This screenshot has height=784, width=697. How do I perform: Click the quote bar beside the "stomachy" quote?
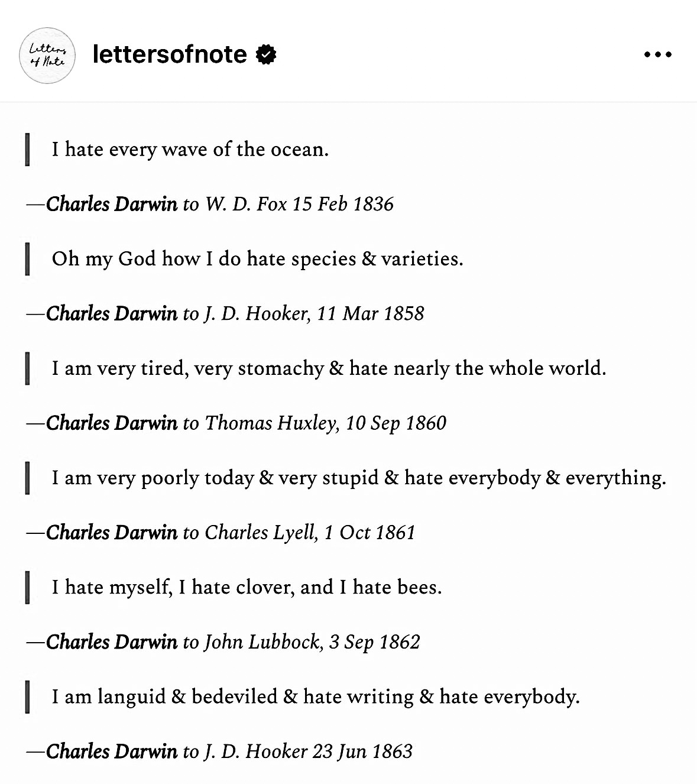(27, 368)
